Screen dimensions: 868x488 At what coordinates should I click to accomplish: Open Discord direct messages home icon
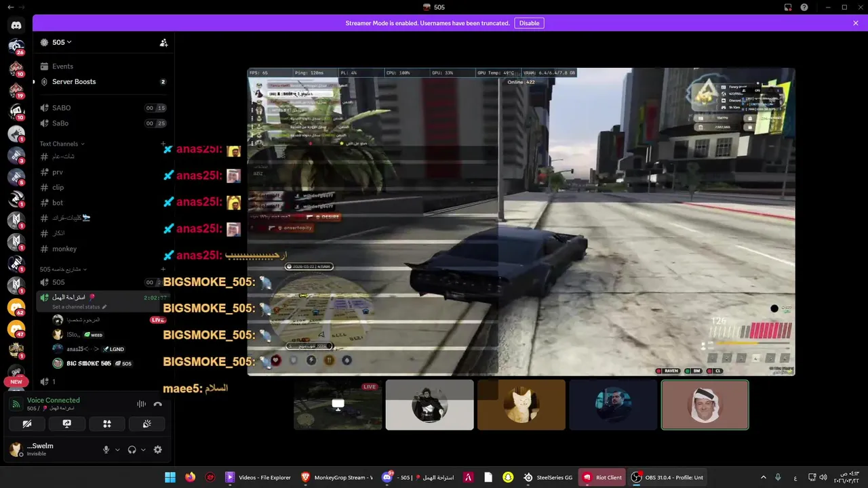click(x=16, y=25)
